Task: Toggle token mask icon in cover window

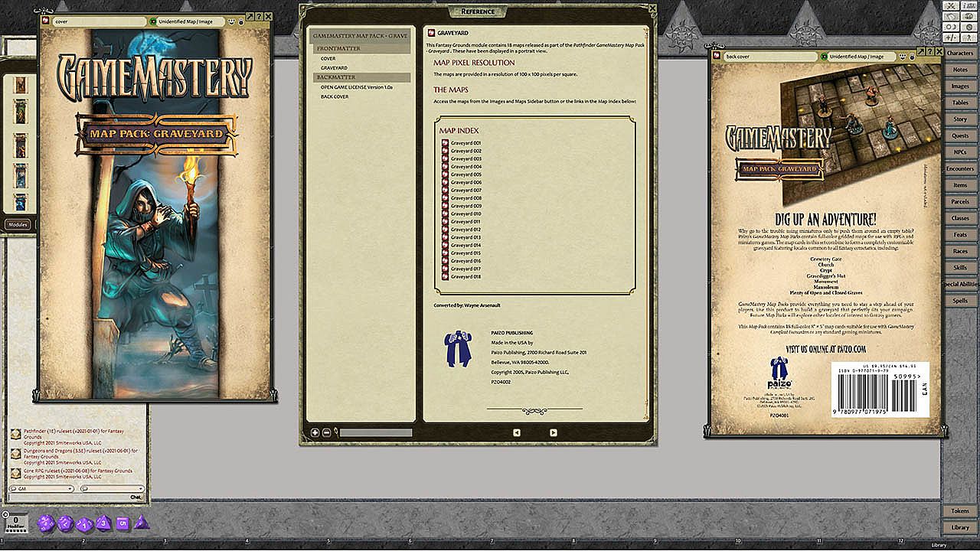Action: pos(231,21)
